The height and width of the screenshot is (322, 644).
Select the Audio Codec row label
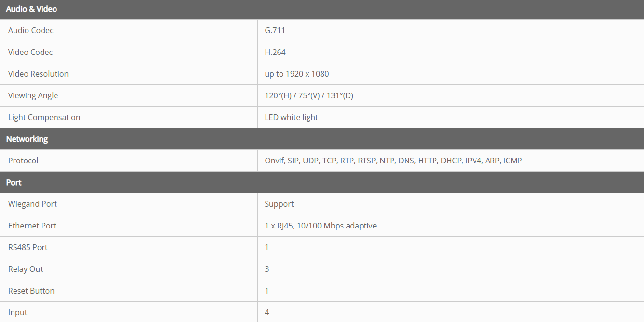pos(31,30)
